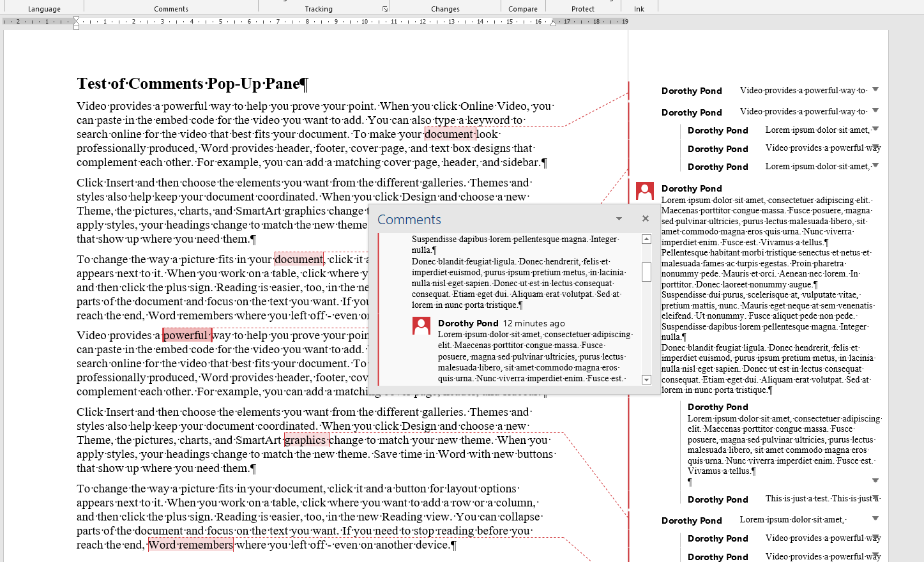Expand the first collapsed Lorem ipsum reply
The width and height of the screenshot is (924, 562).
point(875,129)
